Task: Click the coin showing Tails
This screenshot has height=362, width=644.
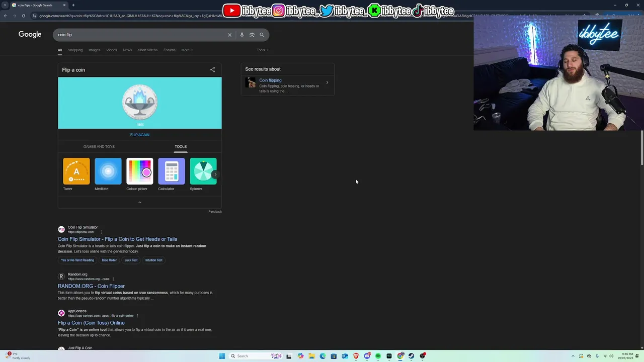Action: (x=140, y=102)
